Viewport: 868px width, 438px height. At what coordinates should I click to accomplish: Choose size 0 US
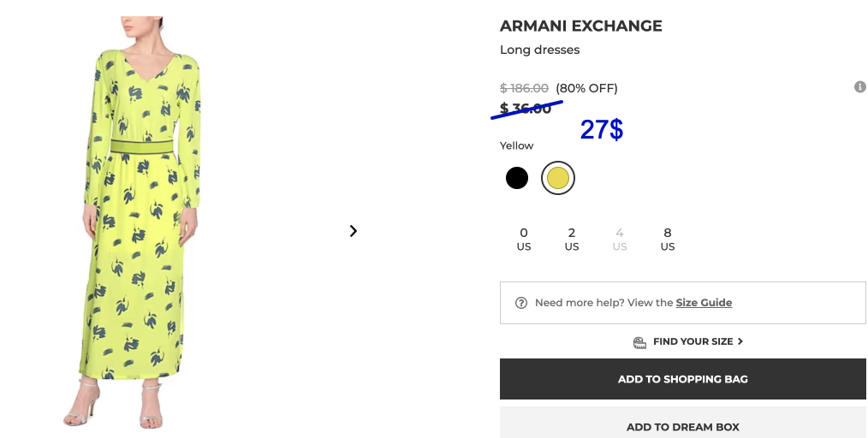(524, 239)
